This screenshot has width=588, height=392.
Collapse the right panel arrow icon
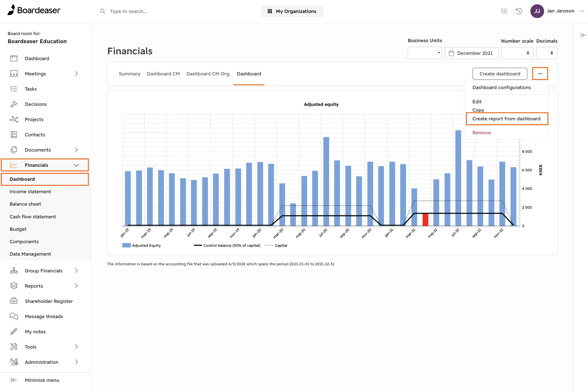click(x=583, y=35)
